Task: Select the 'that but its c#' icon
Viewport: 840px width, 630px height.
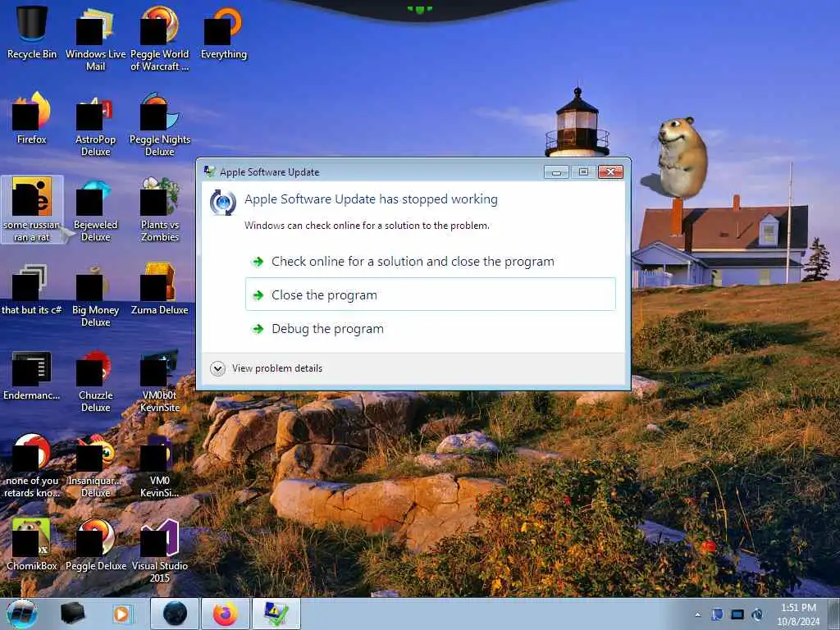Action: (32, 290)
